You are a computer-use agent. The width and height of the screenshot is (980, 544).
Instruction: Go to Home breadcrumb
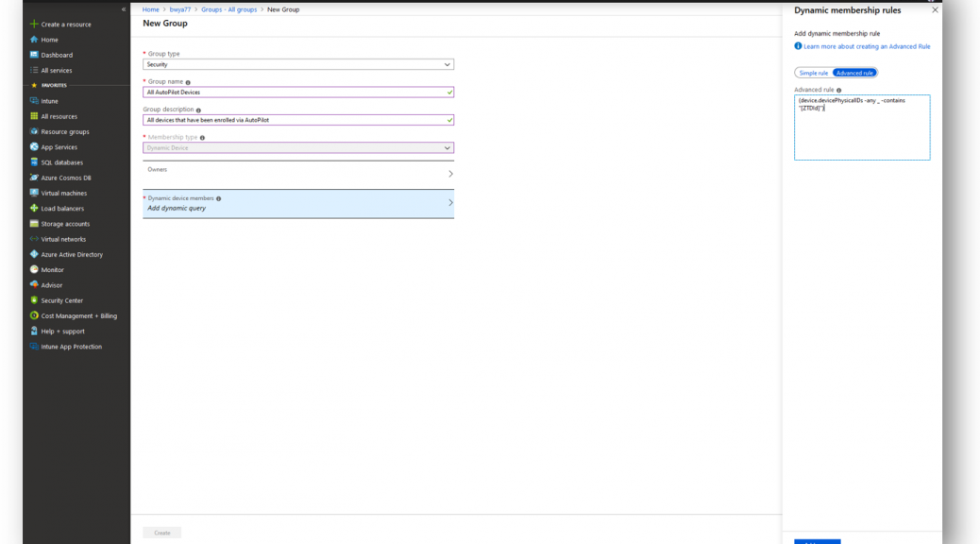(151, 9)
